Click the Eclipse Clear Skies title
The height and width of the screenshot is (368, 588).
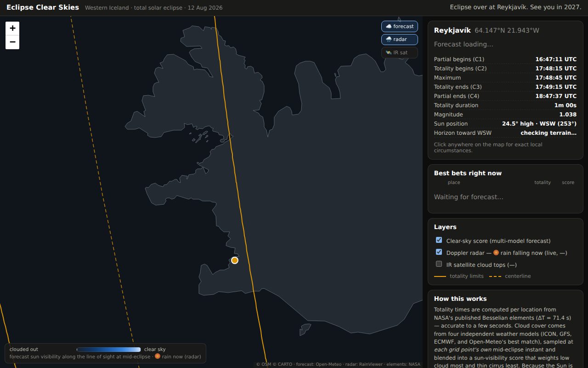point(43,7)
